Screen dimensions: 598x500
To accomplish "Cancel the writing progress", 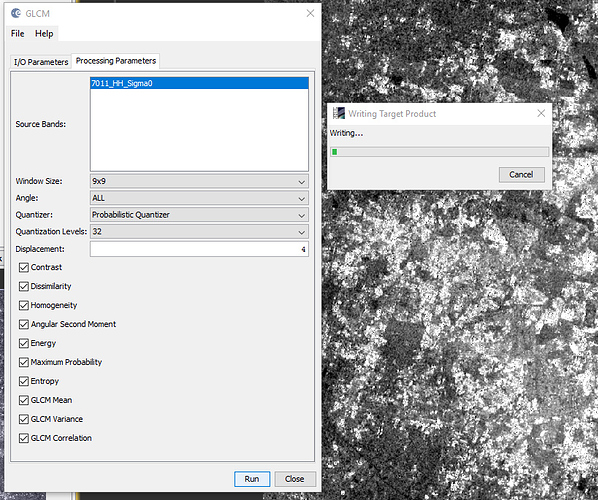I will tap(521, 175).
